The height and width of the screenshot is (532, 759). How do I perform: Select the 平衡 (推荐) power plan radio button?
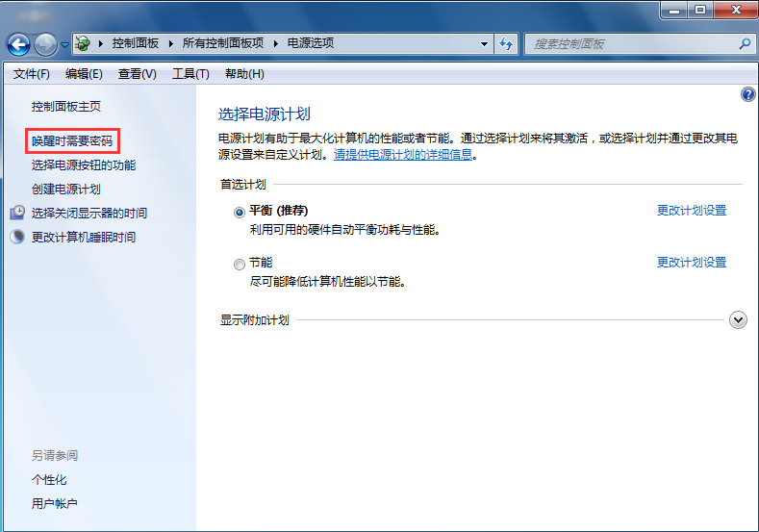pyautogui.click(x=240, y=212)
